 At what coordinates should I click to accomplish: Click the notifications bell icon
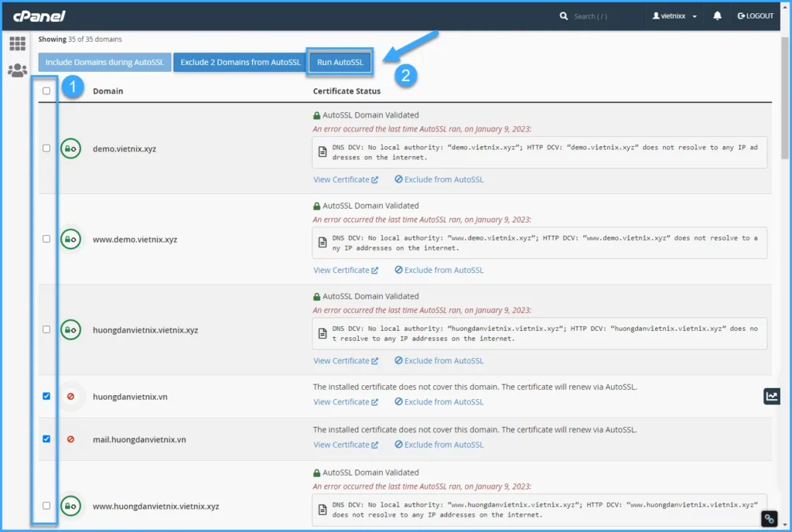point(717,15)
